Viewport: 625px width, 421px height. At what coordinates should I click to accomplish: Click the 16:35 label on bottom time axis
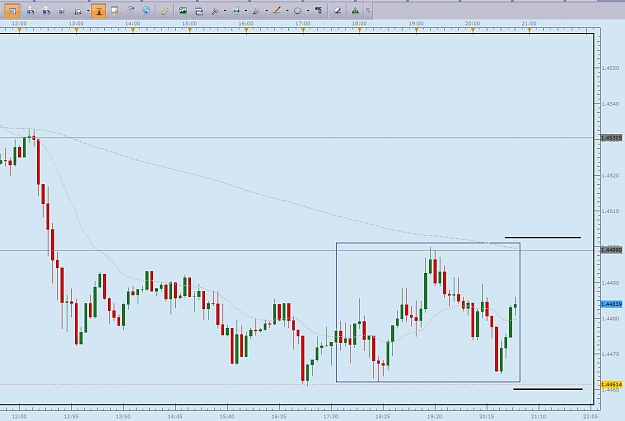(x=279, y=416)
